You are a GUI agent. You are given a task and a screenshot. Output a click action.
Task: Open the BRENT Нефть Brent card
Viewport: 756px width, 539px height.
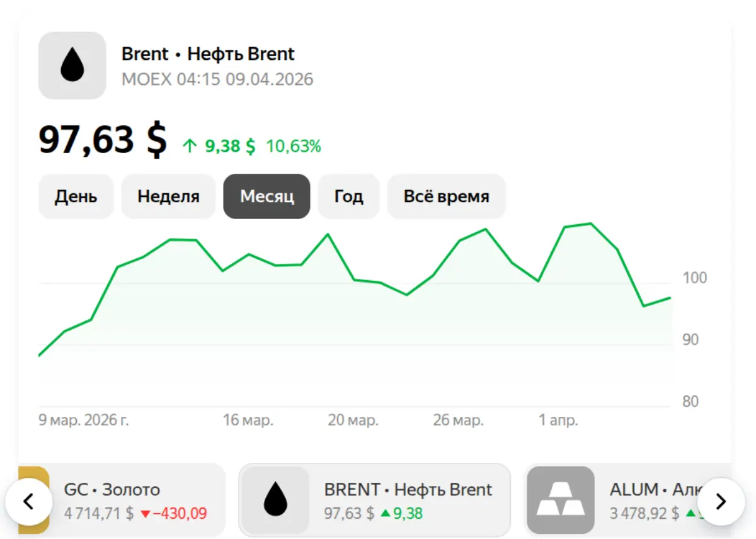tap(374, 500)
